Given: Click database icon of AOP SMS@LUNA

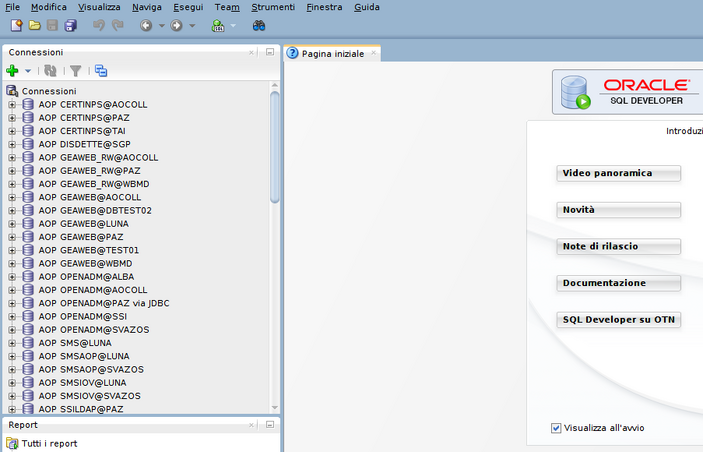Looking at the screenshot, I should [x=28, y=343].
